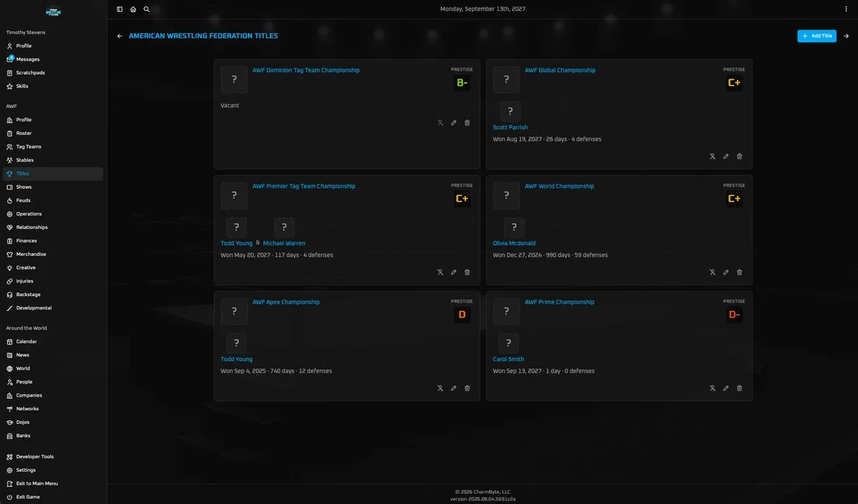Open the home icon in top bar
Viewport: 858px width, 504px height.
(133, 9)
